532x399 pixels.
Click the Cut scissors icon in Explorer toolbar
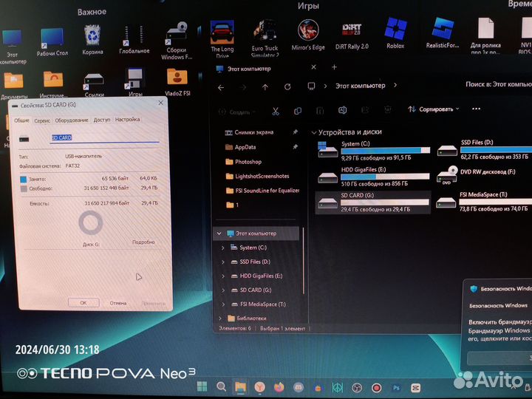(275, 112)
